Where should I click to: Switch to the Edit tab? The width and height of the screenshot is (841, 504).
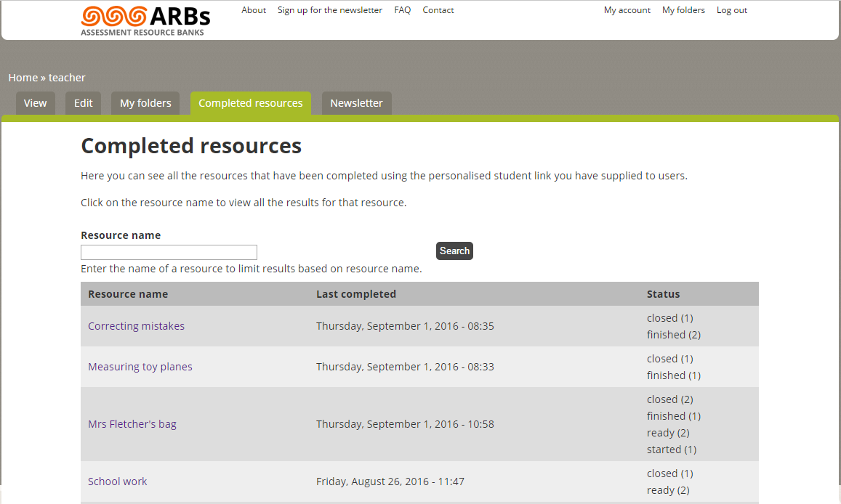coord(83,103)
